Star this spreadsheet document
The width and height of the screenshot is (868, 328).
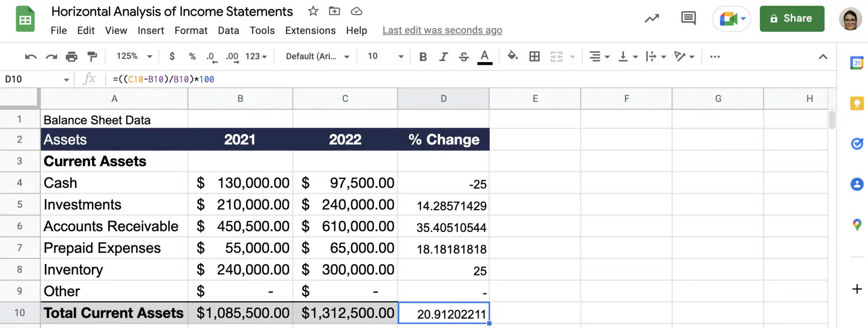pos(313,11)
